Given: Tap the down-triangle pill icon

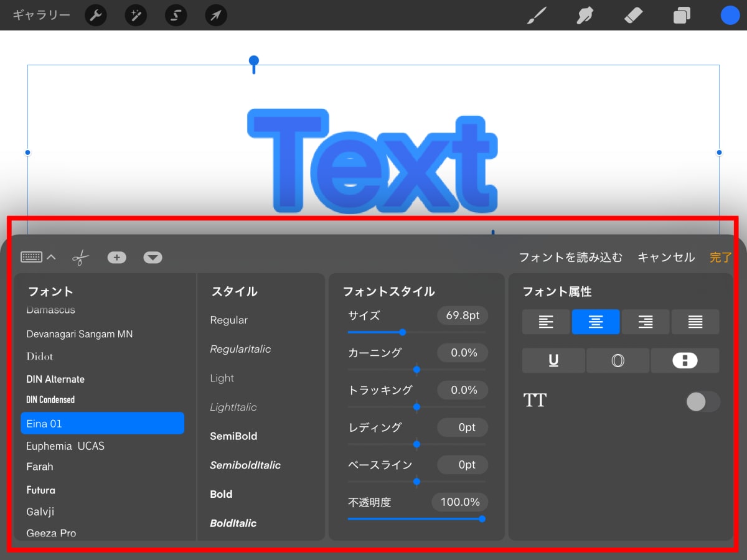Looking at the screenshot, I should (153, 257).
